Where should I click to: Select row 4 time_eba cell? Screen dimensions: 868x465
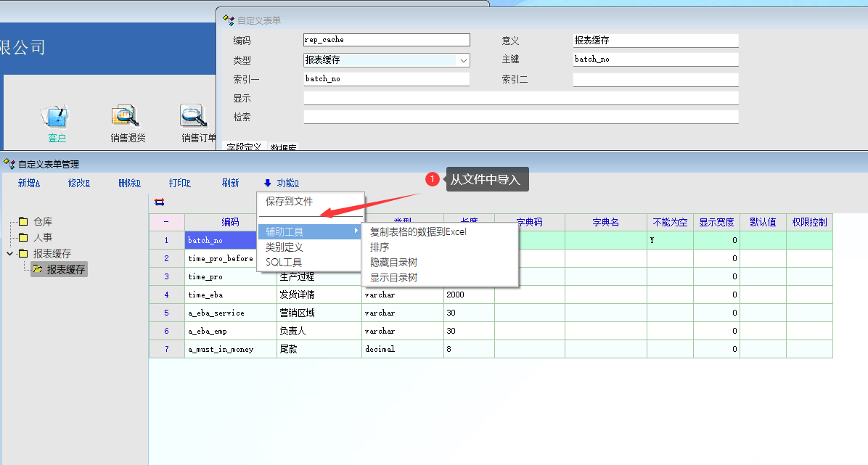[x=230, y=295]
